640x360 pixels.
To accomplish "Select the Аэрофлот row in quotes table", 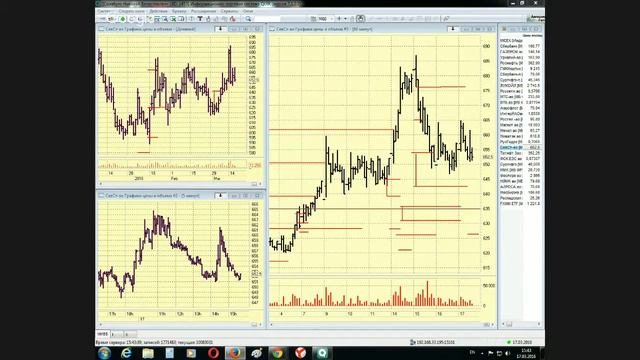I will click(520, 108).
